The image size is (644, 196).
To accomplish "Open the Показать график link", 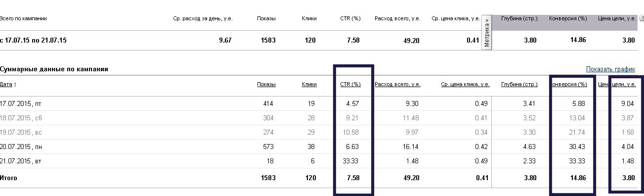I will 610,69.
